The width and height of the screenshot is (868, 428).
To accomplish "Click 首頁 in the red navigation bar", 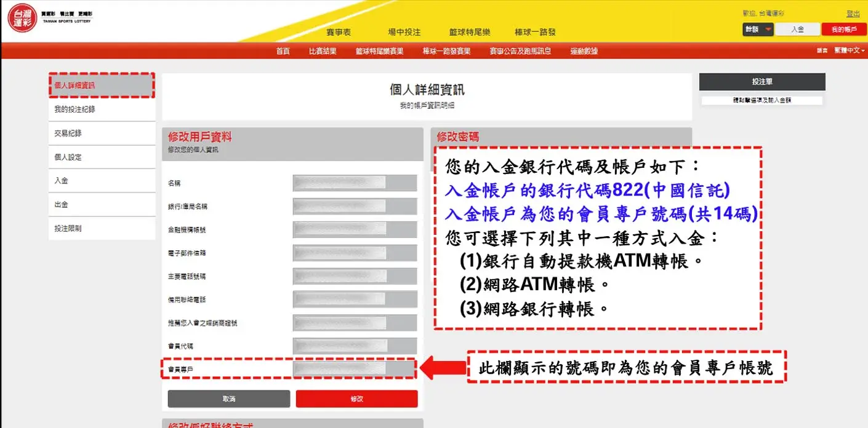I will (283, 51).
